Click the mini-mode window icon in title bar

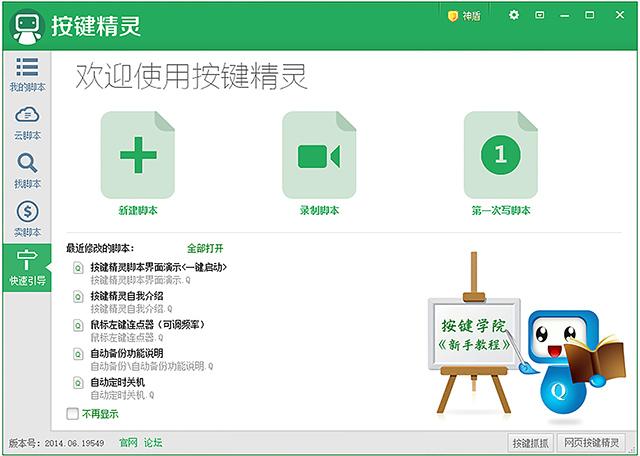540,15
